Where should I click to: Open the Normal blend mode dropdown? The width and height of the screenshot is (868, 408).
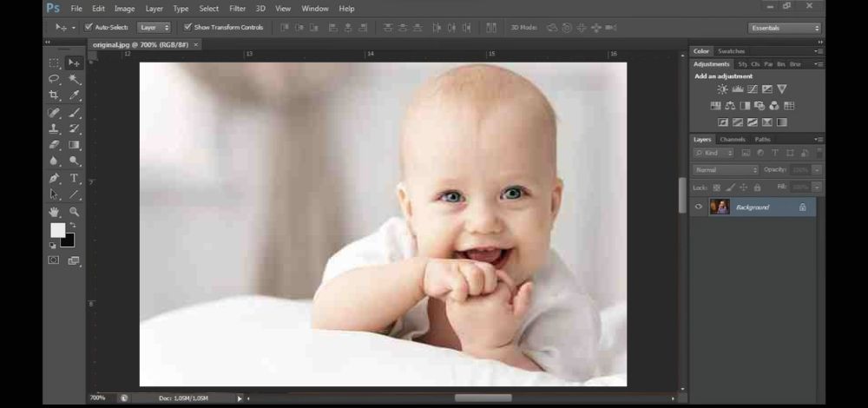pos(726,170)
